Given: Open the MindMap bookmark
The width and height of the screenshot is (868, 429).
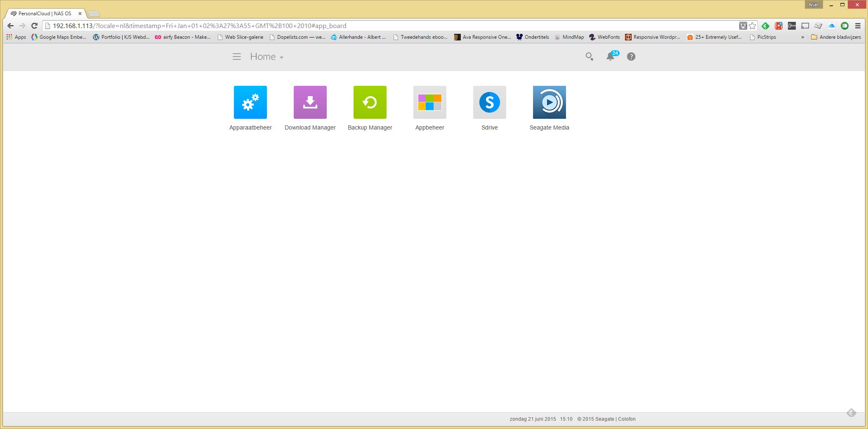Looking at the screenshot, I should click(569, 37).
